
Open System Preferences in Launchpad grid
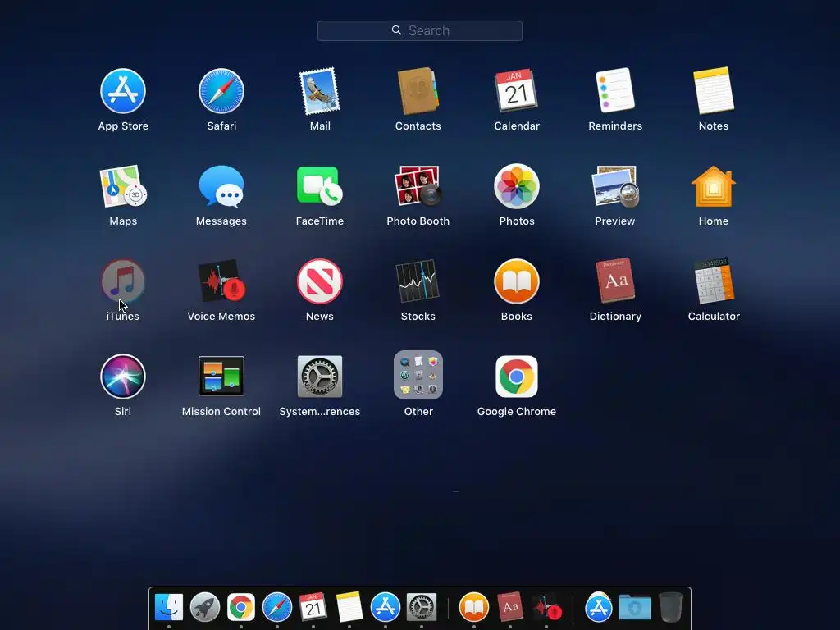[320, 376]
